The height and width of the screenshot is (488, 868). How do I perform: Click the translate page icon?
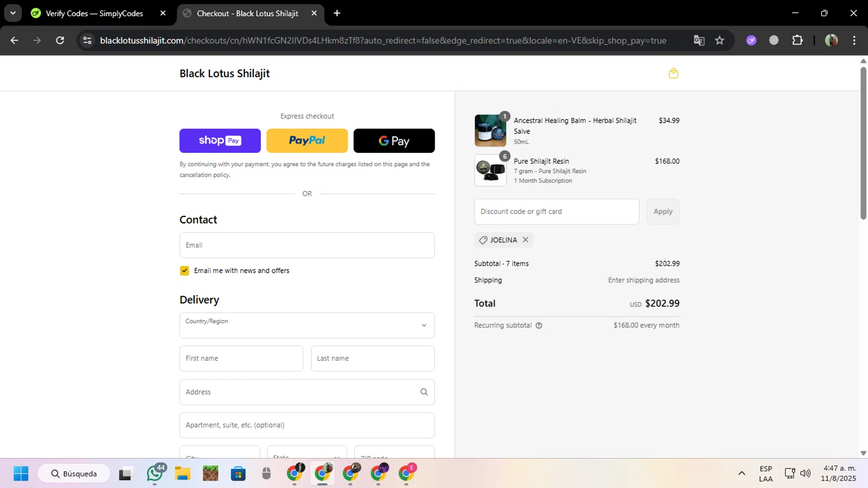click(x=699, y=41)
